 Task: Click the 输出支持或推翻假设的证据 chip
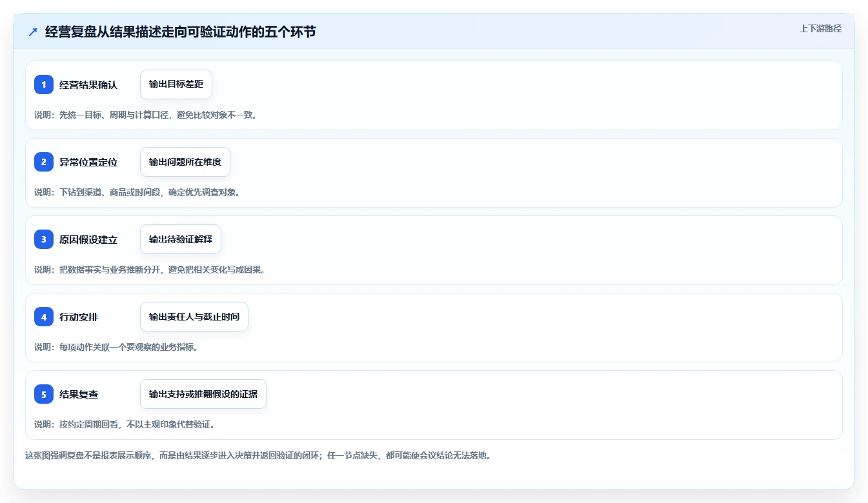(203, 394)
